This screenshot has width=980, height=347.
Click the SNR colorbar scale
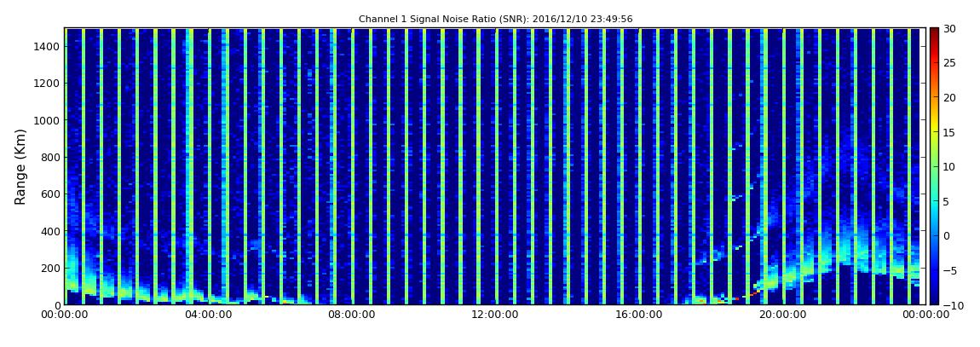[934, 166]
